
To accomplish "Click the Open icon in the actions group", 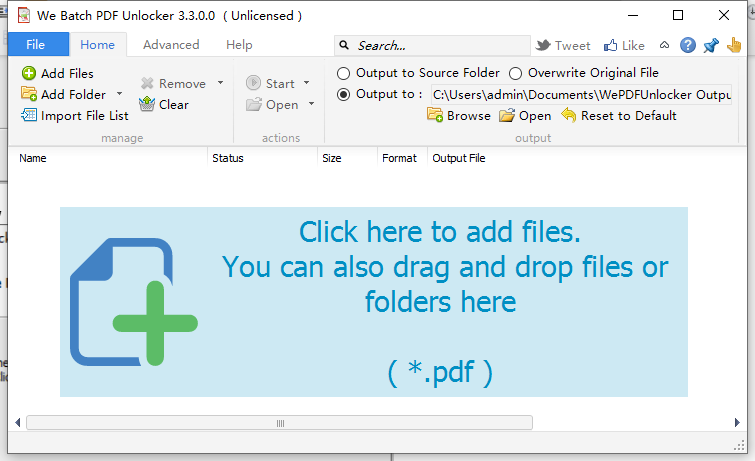I will (253, 105).
